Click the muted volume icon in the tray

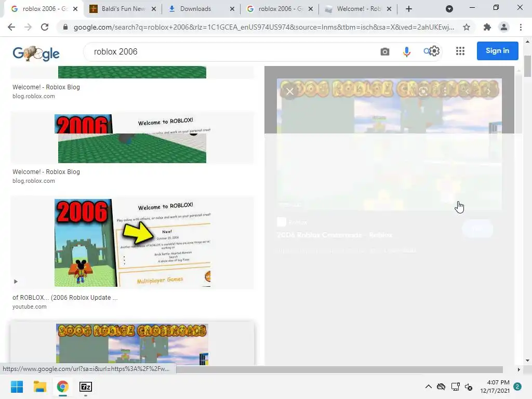469,387
